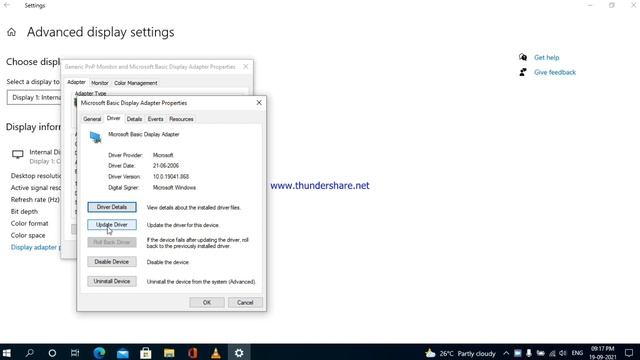This screenshot has height=360, width=640.
Task: Click the Give feedback person icon
Action: (523, 72)
